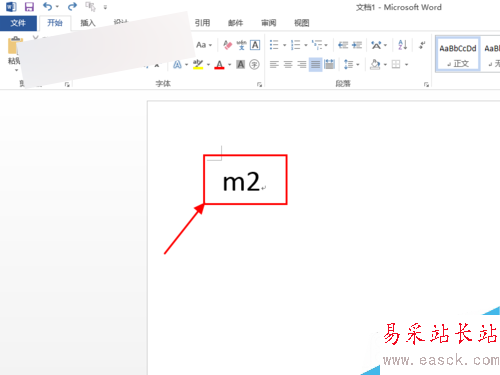
Task: Switch to the 引用 (References) tab
Action: pyautogui.click(x=202, y=23)
